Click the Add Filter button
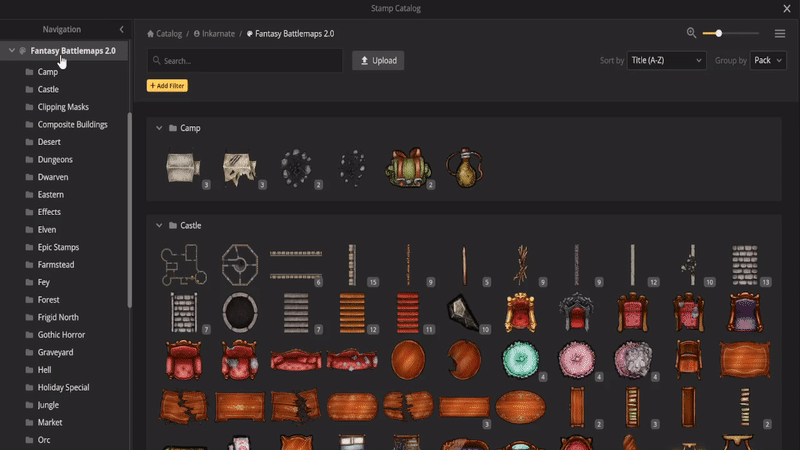Image resolution: width=800 pixels, height=450 pixels. pos(167,86)
